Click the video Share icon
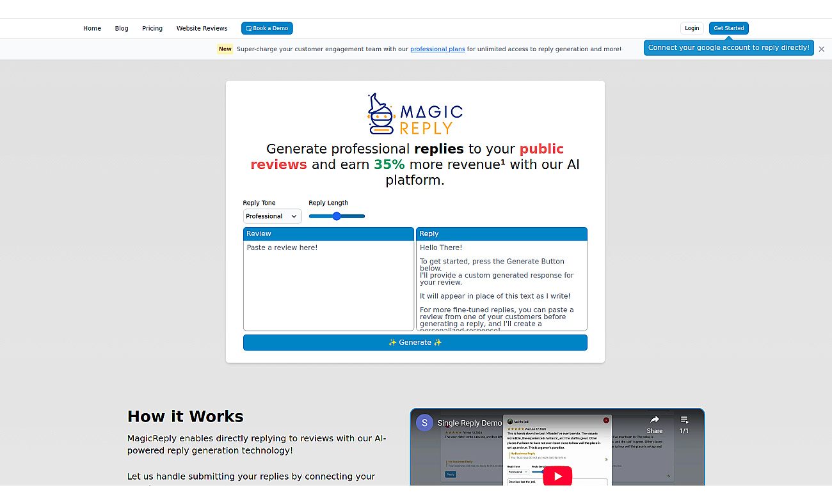The image size is (832, 504). pyautogui.click(x=655, y=423)
